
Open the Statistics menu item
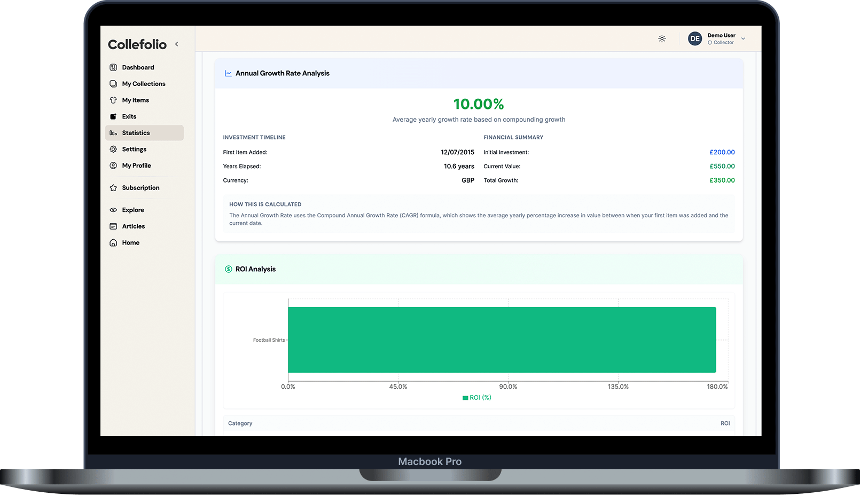coord(136,133)
